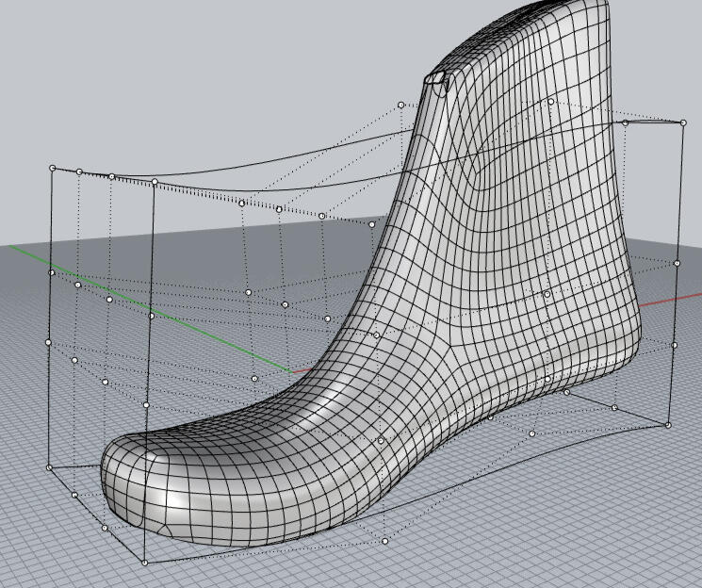Select the cage's top-left rear corner control point
702x588 pixels.
point(52,169)
